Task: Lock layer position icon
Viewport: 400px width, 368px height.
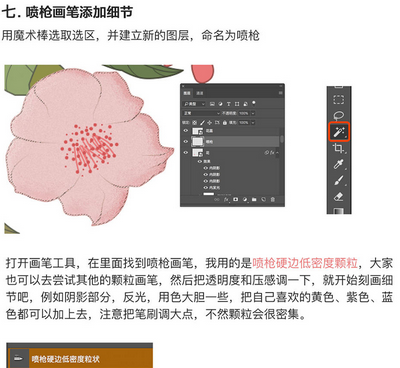Action: coord(209,123)
